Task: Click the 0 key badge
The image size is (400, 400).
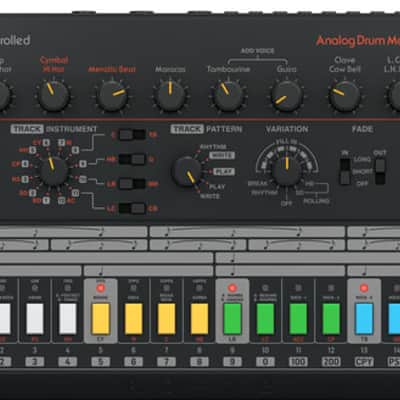Action: [265, 362]
